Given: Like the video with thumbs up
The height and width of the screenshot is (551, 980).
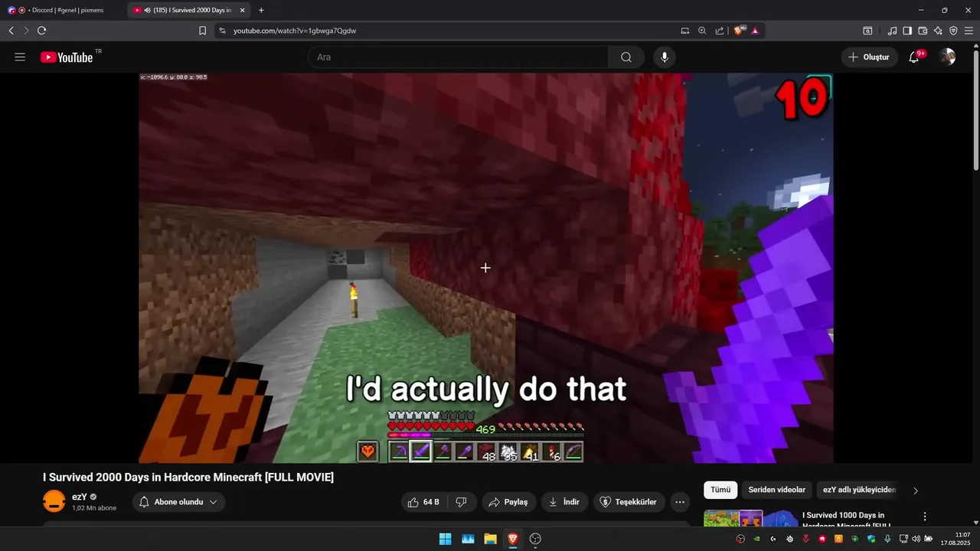Looking at the screenshot, I should click(423, 502).
